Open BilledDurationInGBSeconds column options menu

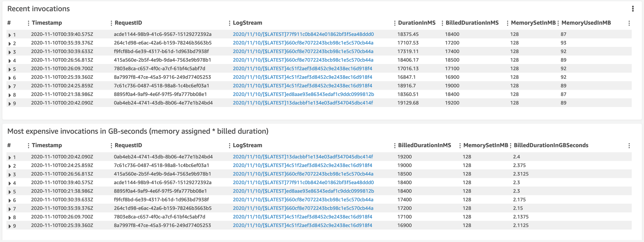[x=629, y=146]
